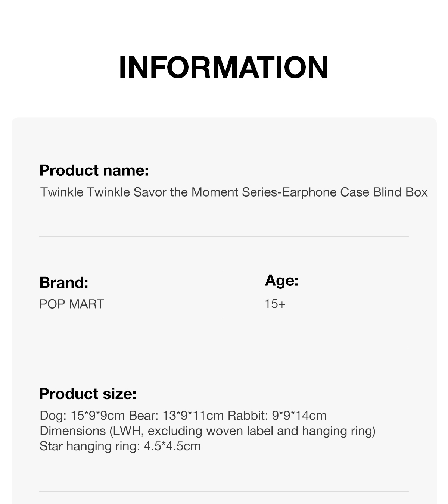
Task: Click the "Product size:" label
Action: (88, 394)
